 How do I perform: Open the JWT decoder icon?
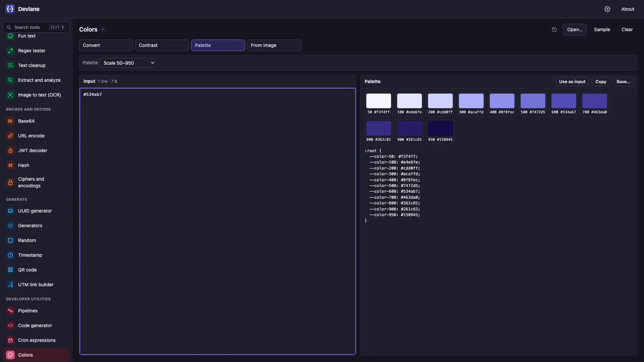10,150
